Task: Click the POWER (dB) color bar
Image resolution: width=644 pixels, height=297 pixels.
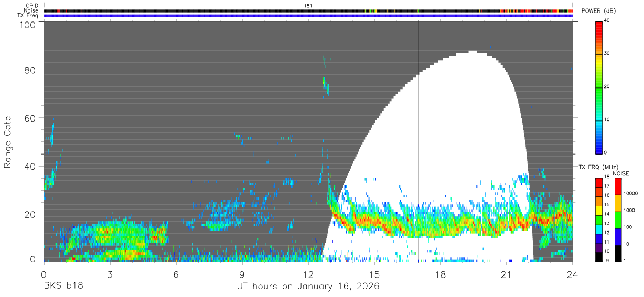Action: (x=599, y=87)
